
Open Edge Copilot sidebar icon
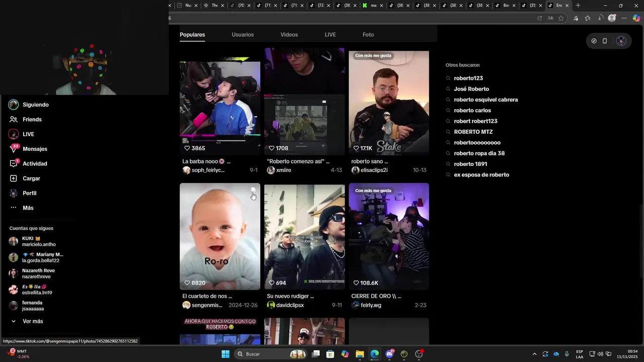tap(636, 18)
